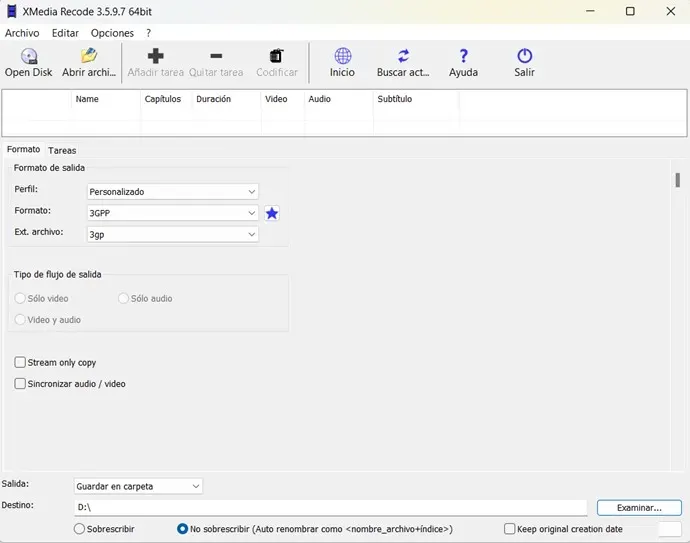Click the Quitar tarea minus icon
The image size is (690, 543).
click(216, 56)
